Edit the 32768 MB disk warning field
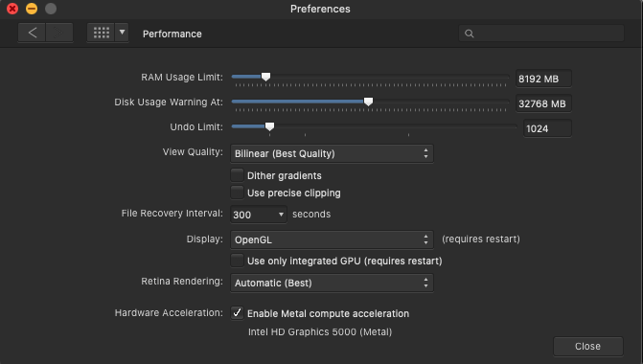Viewport: 643px width, 364px height. click(543, 103)
